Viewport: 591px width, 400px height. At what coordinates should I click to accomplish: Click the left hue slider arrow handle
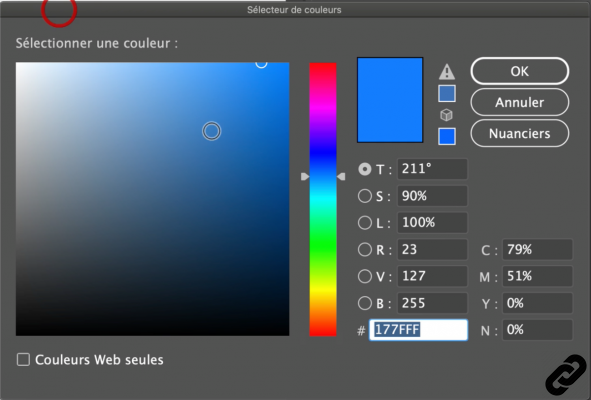[x=305, y=176]
